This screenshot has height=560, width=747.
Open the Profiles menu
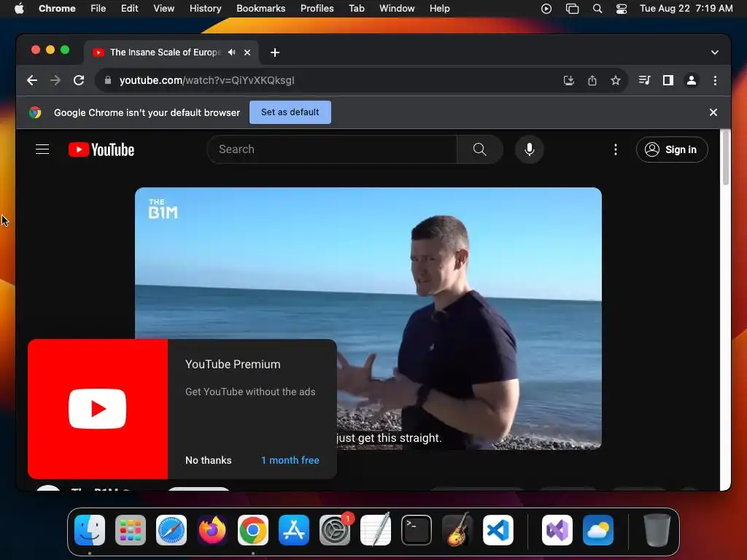317,9
